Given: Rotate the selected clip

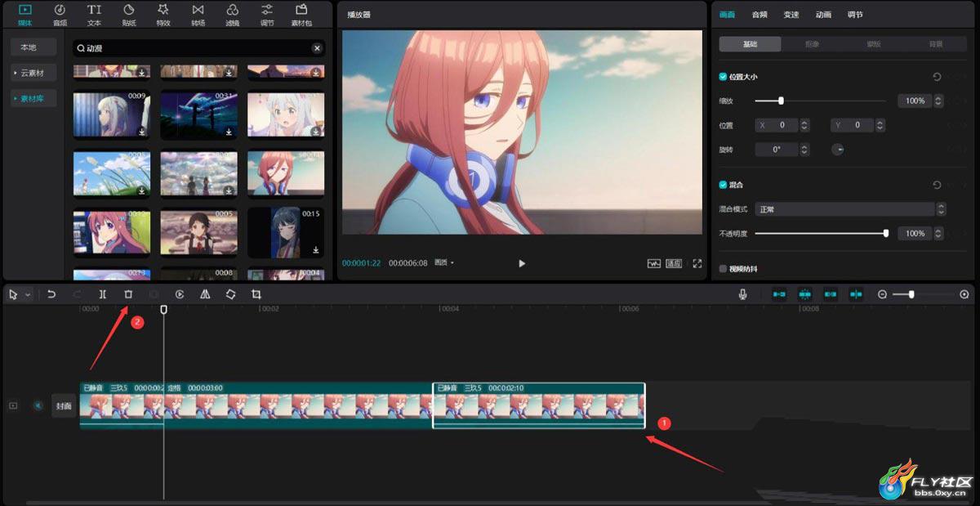Looking at the screenshot, I should pyautogui.click(x=230, y=294).
